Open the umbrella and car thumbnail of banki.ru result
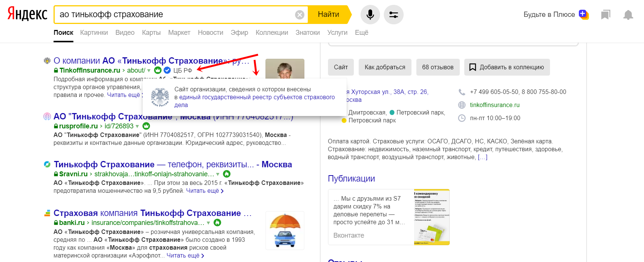This screenshot has height=262, width=644. 285,231
